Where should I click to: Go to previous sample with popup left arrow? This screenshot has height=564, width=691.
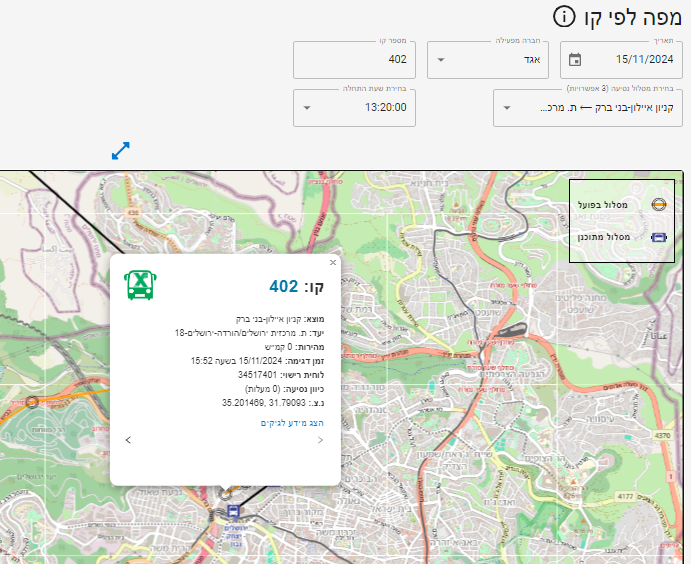tap(128, 440)
